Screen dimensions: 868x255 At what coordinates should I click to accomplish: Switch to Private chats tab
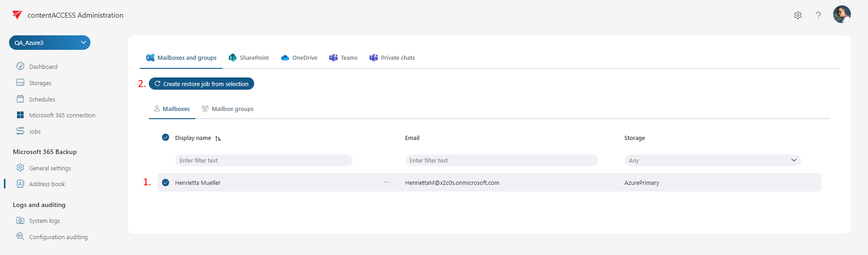pos(392,58)
